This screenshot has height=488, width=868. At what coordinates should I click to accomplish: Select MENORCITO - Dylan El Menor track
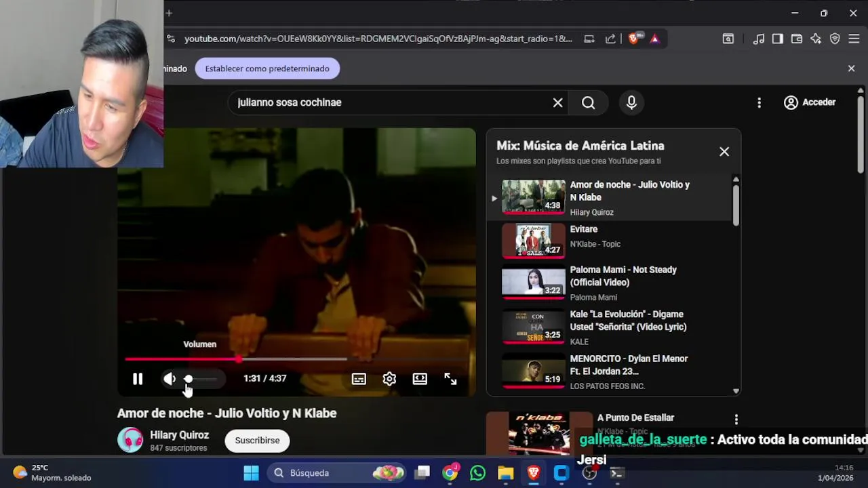pyautogui.click(x=610, y=372)
